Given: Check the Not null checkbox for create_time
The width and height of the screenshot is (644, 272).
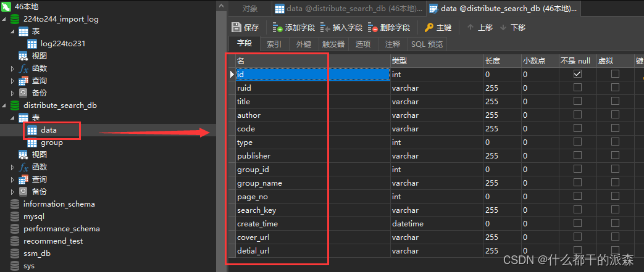Looking at the screenshot, I should pyautogui.click(x=577, y=223).
